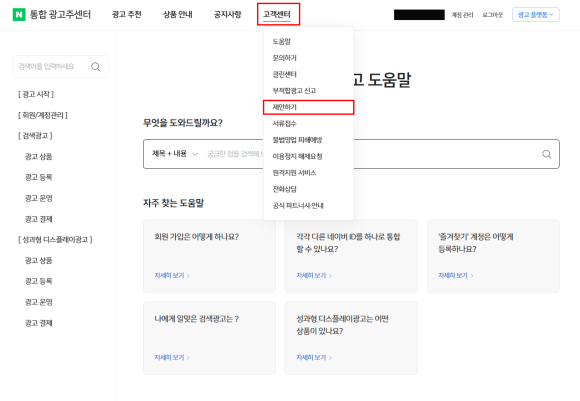Open the 광고 추천 navigation tab
Viewport: 580px width, 401px height.
coord(127,14)
